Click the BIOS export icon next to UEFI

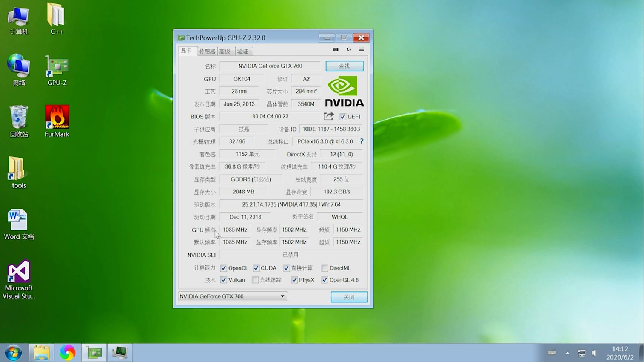point(328,116)
